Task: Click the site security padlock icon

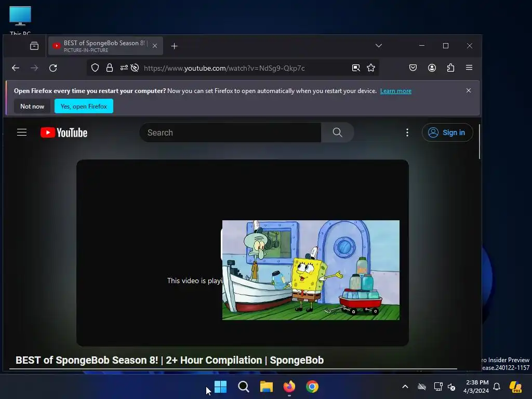Action: click(x=109, y=68)
